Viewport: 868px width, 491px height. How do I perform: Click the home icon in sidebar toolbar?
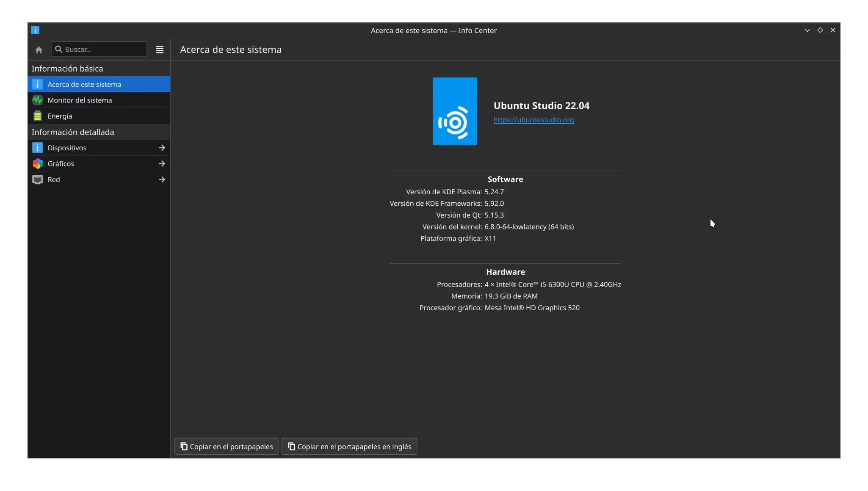pos(39,50)
